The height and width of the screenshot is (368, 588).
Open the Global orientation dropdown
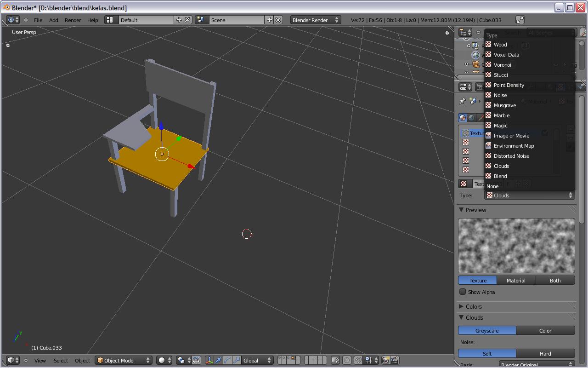tap(257, 360)
